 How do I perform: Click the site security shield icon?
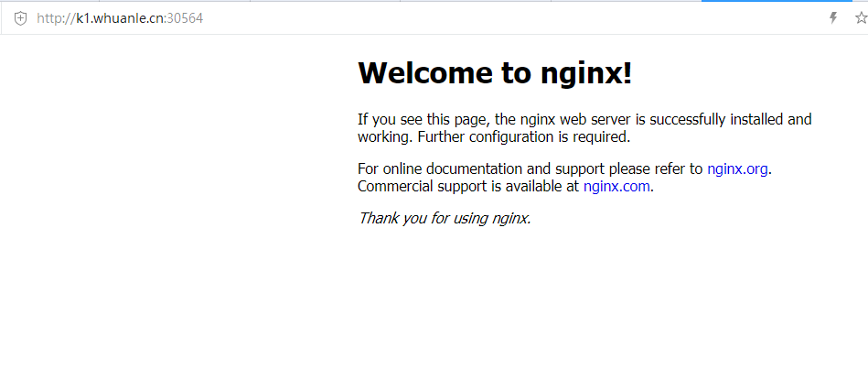(20, 18)
